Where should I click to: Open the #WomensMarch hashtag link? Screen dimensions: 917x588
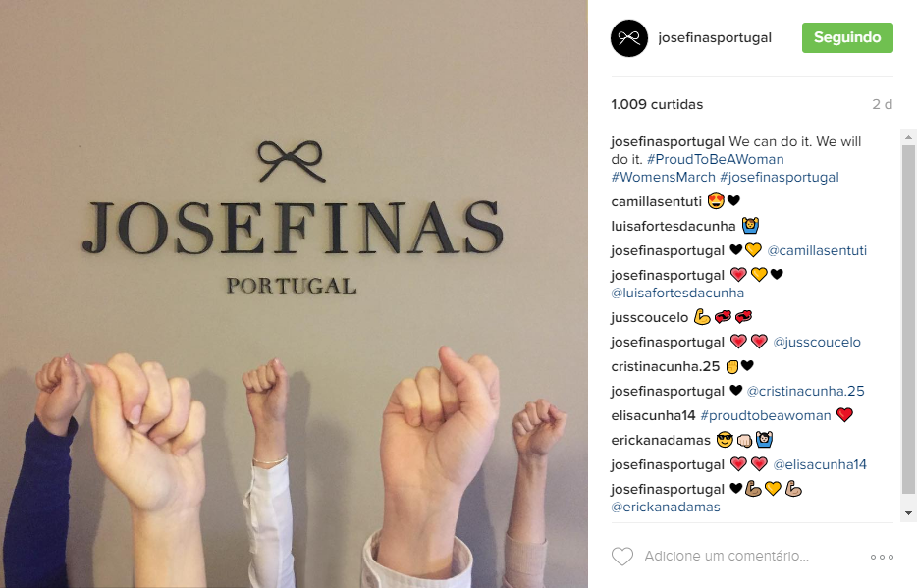663,177
